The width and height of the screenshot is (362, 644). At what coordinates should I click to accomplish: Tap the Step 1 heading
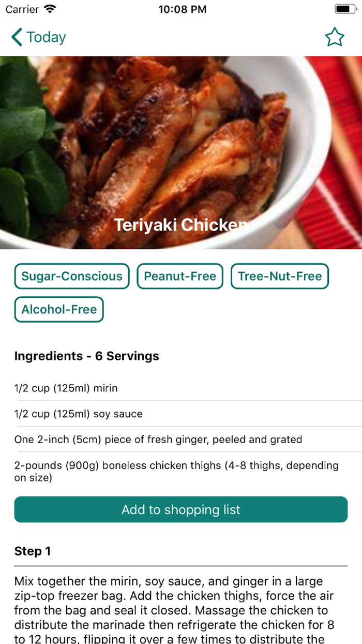33,551
